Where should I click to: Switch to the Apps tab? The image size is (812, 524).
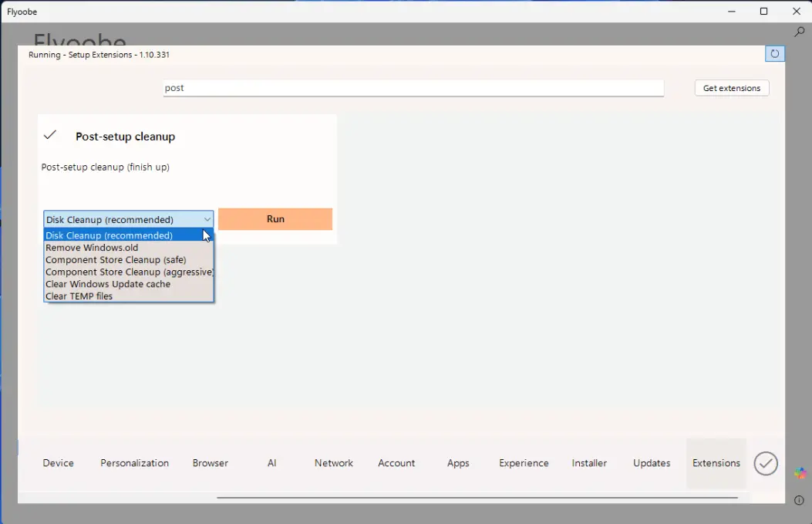[x=458, y=463]
